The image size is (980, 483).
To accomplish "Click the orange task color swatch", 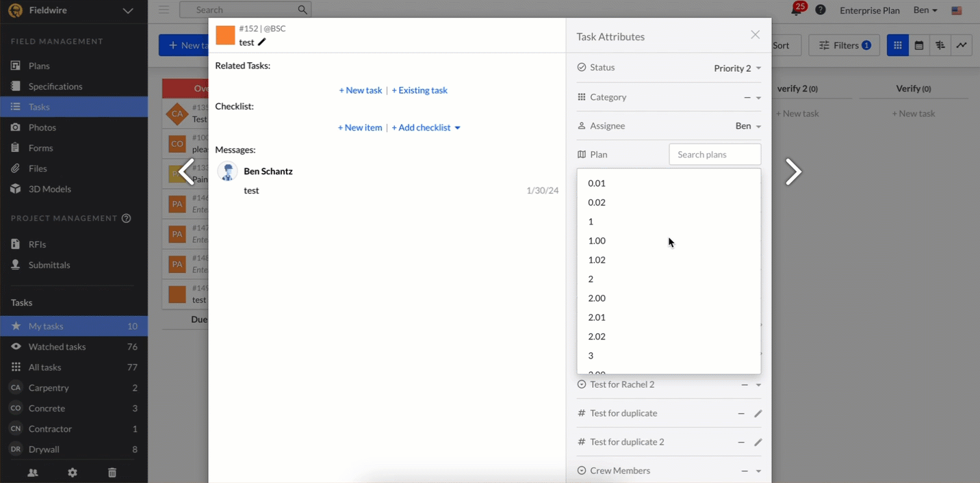I will click(225, 36).
